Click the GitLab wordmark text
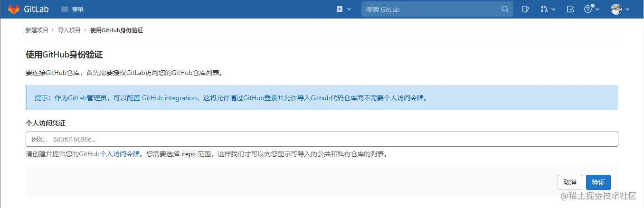The height and width of the screenshot is (208, 644). (x=37, y=9)
